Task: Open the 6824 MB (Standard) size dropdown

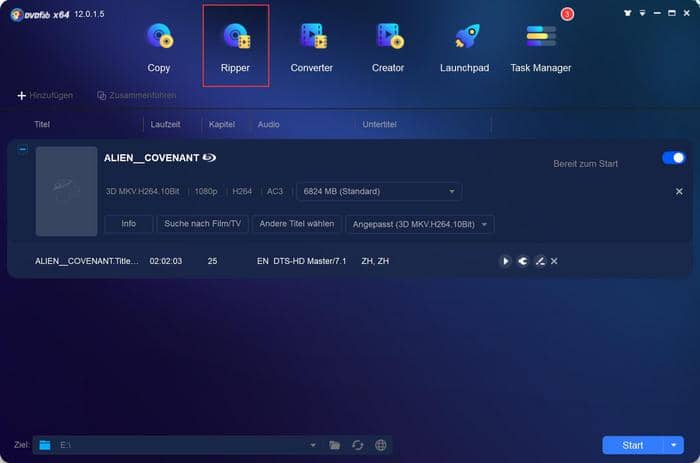Action: [x=379, y=192]
